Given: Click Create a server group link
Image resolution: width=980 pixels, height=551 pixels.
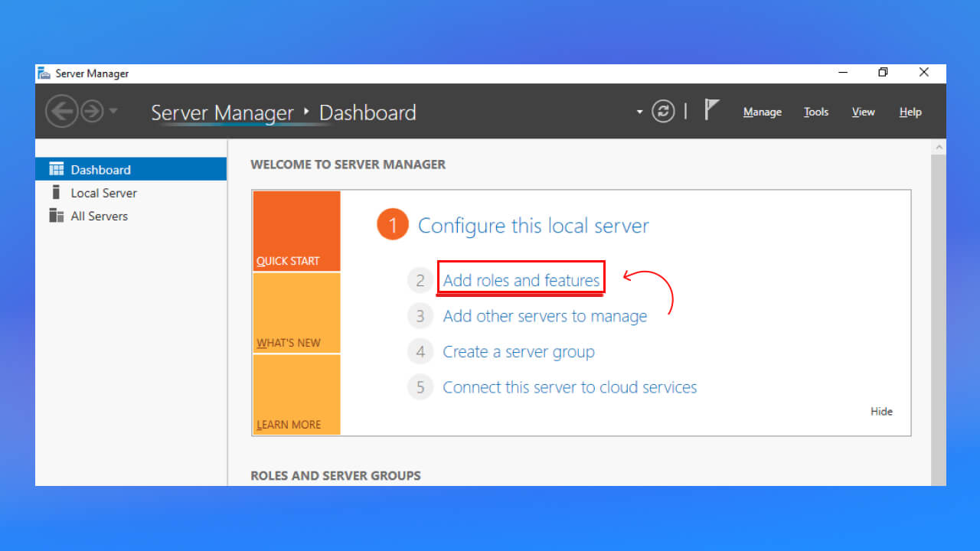Looking at the screenshot, I should tap(518, 352).
